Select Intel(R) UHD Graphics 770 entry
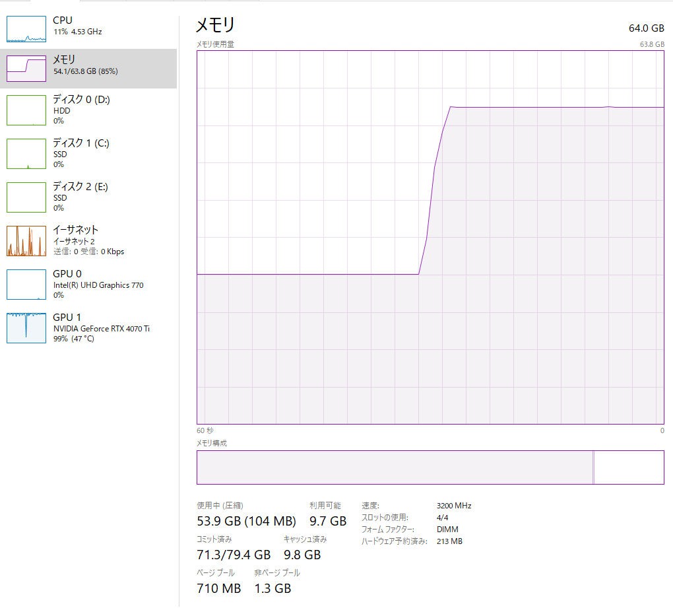This screenshot has height=616, width=673. coord(98,285)
